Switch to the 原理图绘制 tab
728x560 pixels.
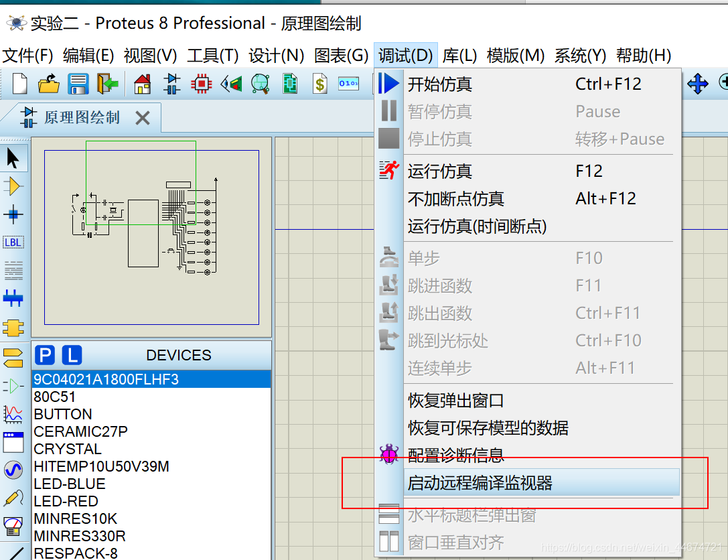pyautogui.click(x=82, y=117)
